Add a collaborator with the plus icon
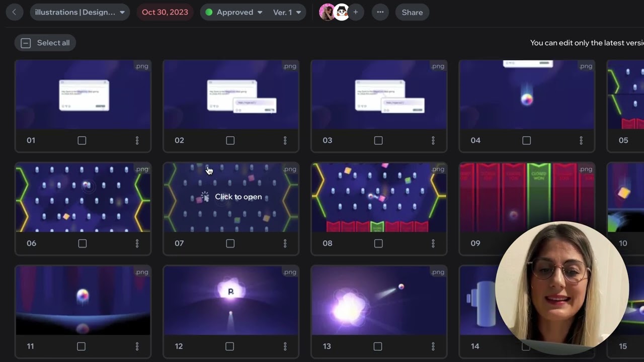This screenshot has height=362, width=644. pos(355,12)
